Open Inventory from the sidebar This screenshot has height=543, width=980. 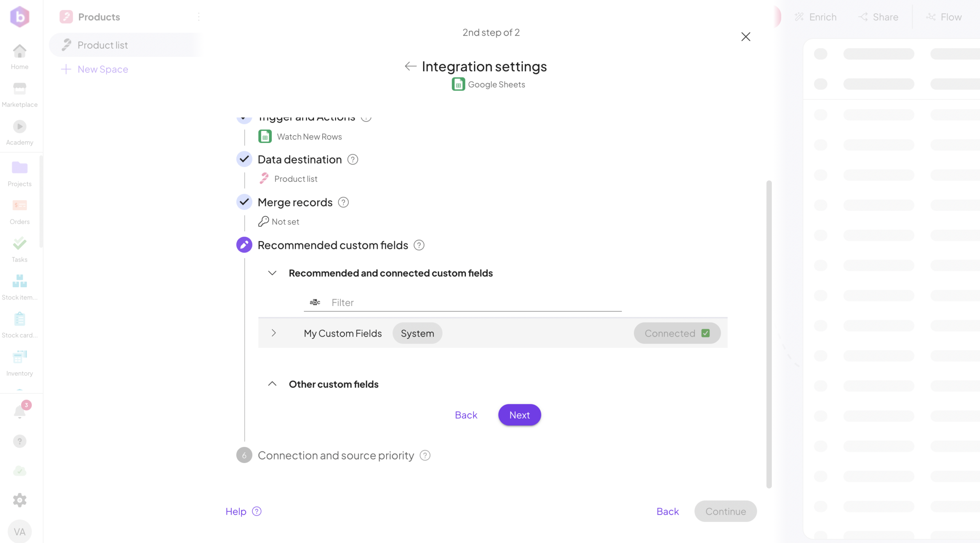[20, 363]
